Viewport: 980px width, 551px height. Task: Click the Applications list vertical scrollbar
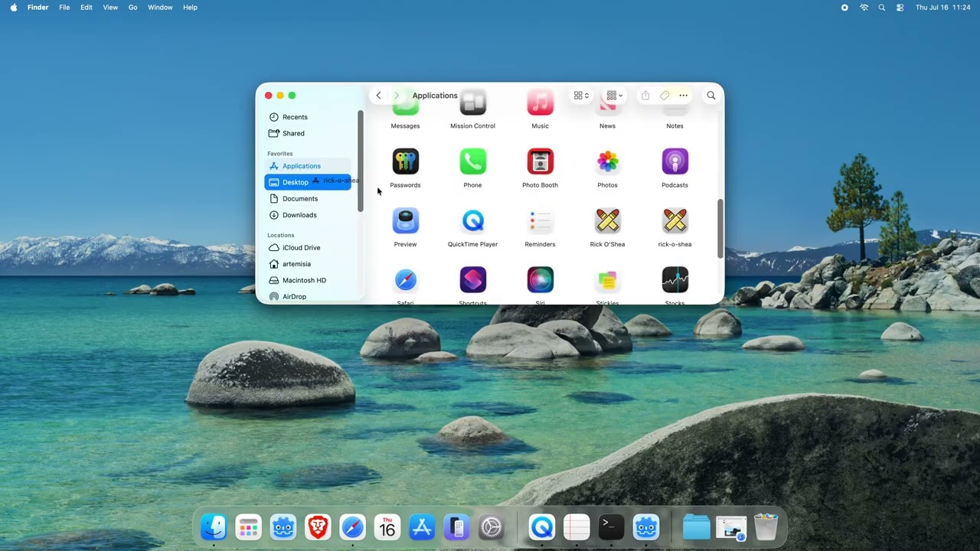point(720,229)
